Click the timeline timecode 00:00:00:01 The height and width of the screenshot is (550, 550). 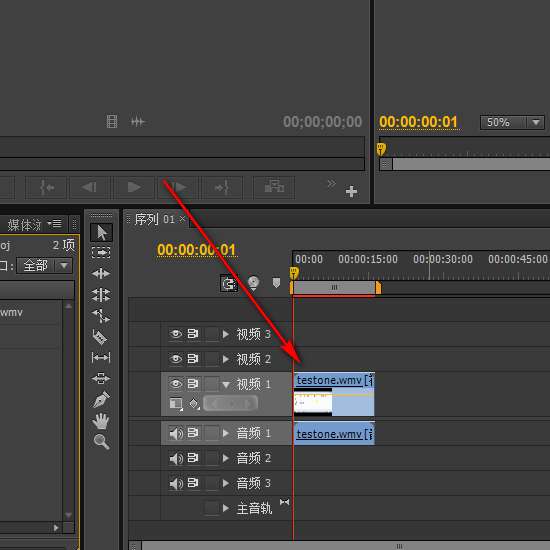(196, 250)
